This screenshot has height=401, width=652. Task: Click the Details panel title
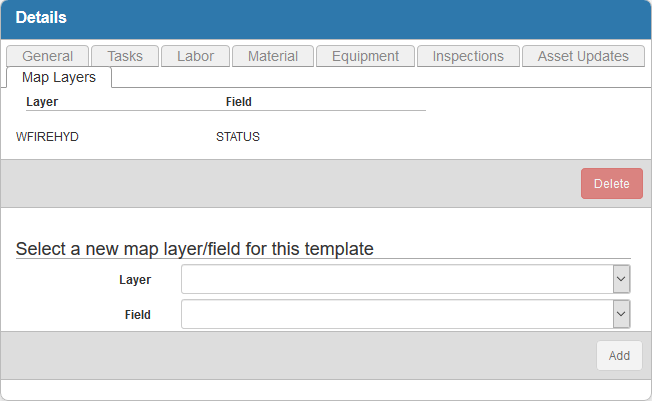click(x=41, y=18)
